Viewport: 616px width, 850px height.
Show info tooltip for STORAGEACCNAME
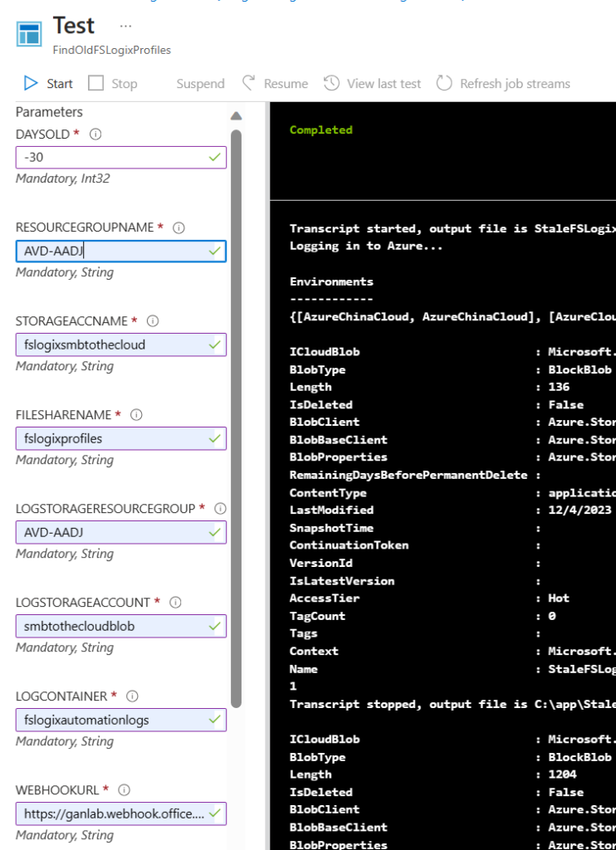153,321
